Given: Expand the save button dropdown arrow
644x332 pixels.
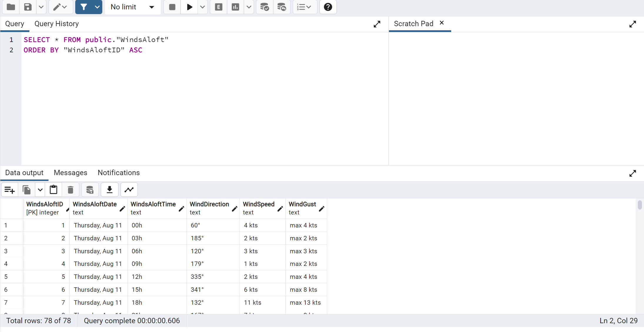Looking at the screenshot, I should [41, 7].
